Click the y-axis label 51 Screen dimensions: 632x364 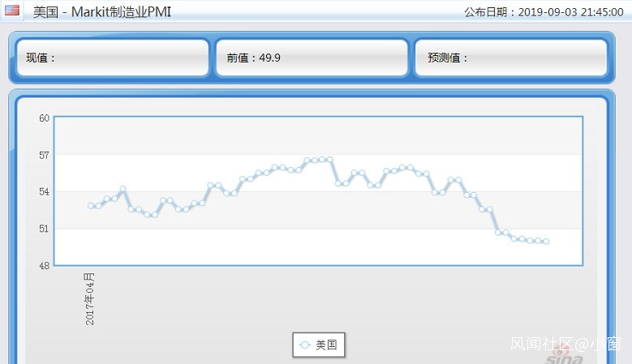(44, 229)
